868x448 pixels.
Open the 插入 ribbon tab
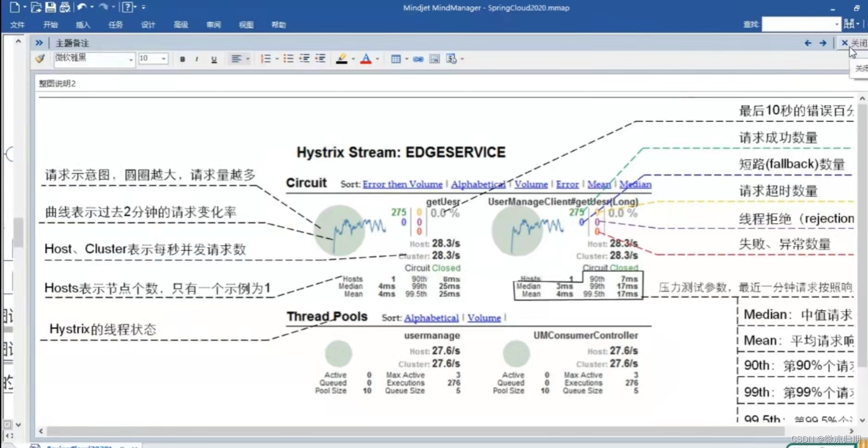pyautogui.click(x=83, y=25)
